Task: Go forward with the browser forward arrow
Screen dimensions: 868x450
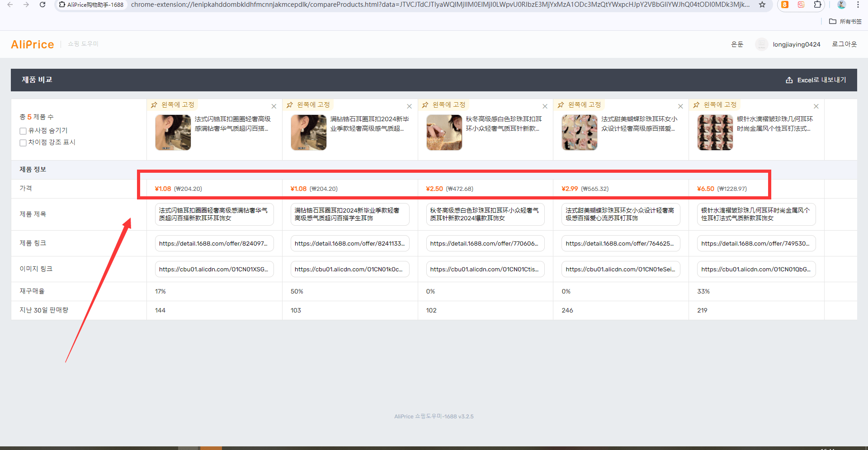Action: (26, 5)
